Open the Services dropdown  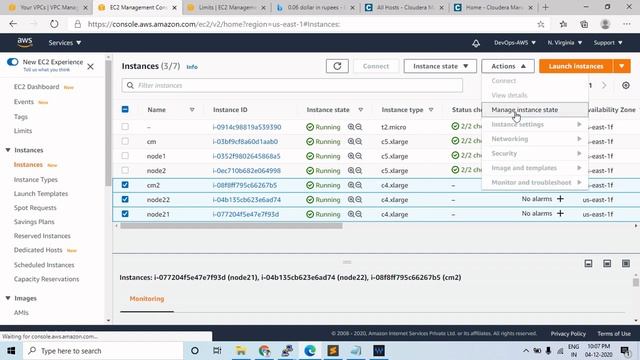click(64, 42)
